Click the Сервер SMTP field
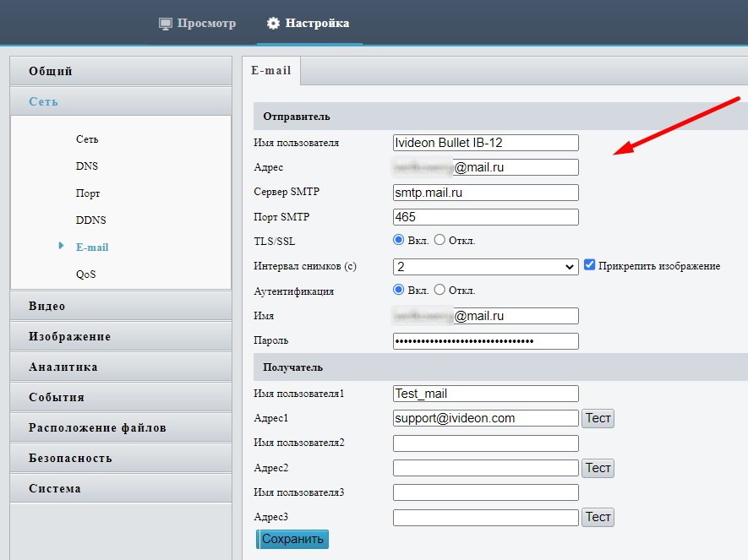 (486, 193)
